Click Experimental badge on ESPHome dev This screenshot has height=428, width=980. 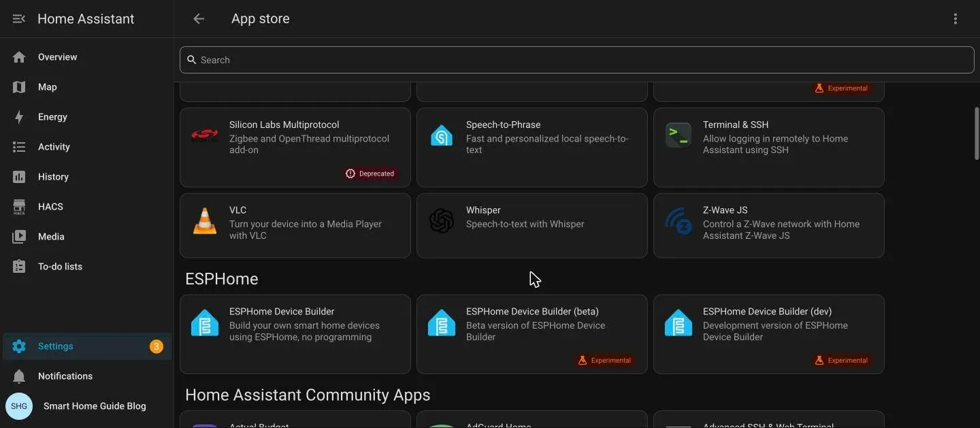click(841, 361)
